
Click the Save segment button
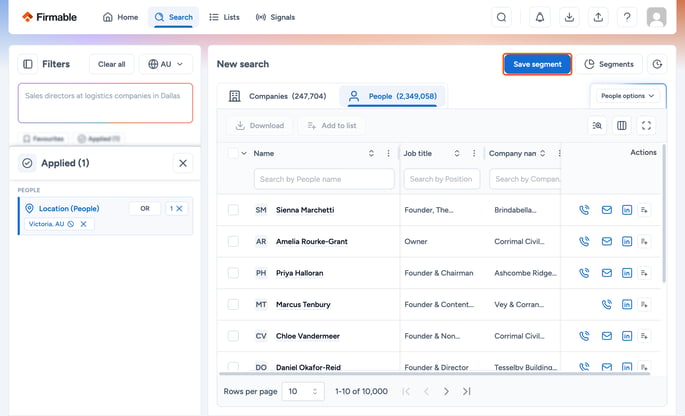tap(537, 64)
